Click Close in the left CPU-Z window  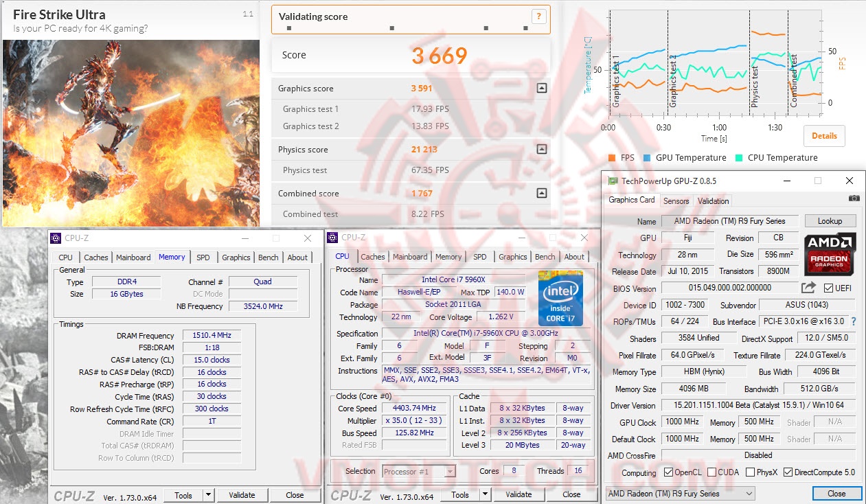click(x=295, y=495)
